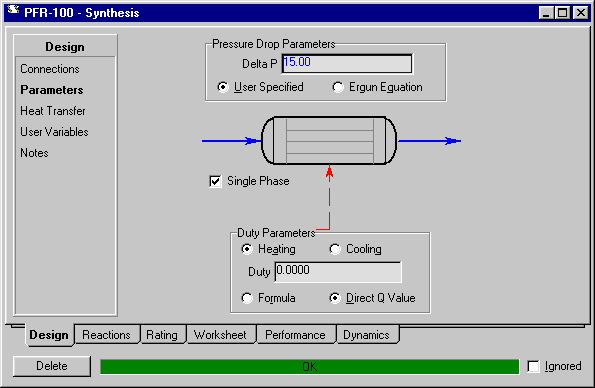The image size is (595, 388).
Task: Click the Delete button
Action: pyautogui.click(x=52, y=366)
